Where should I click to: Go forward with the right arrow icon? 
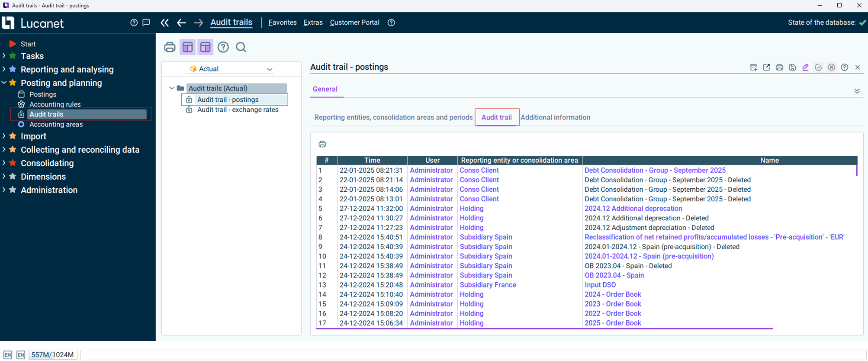tap(198, 23)
